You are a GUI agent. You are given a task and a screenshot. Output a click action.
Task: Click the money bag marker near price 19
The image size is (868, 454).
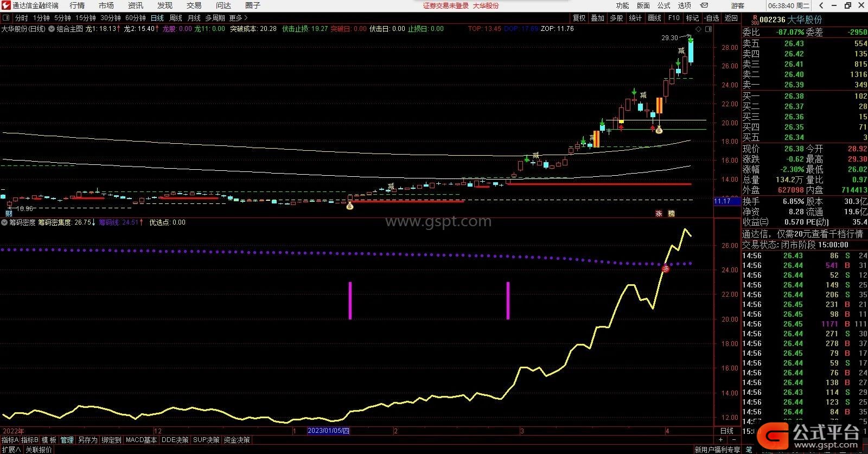tap(660, 130)
